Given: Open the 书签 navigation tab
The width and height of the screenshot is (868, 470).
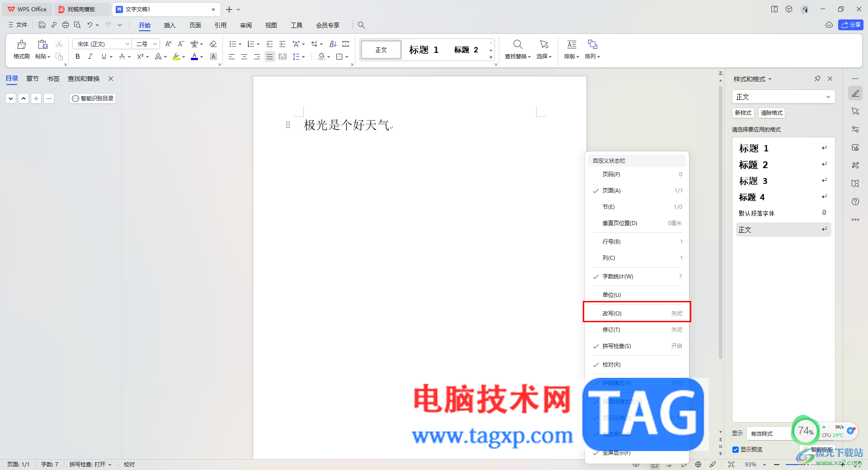Looking at the screenshot, I should coord(53,79).
